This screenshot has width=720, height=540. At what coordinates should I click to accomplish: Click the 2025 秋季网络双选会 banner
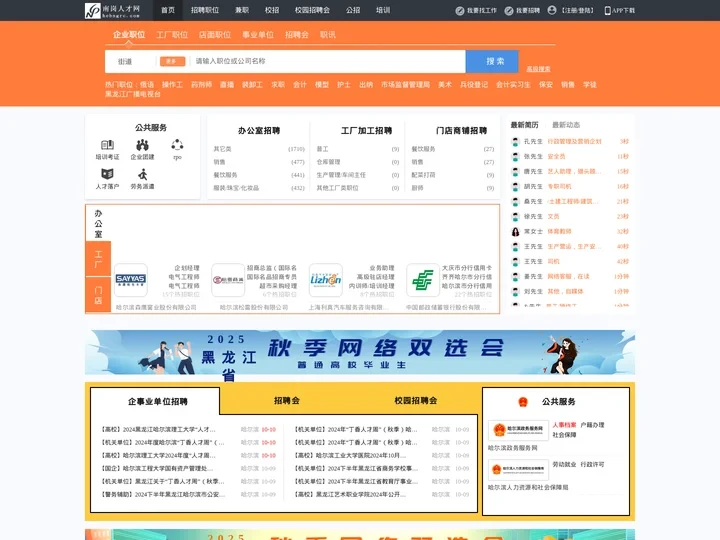360,352
